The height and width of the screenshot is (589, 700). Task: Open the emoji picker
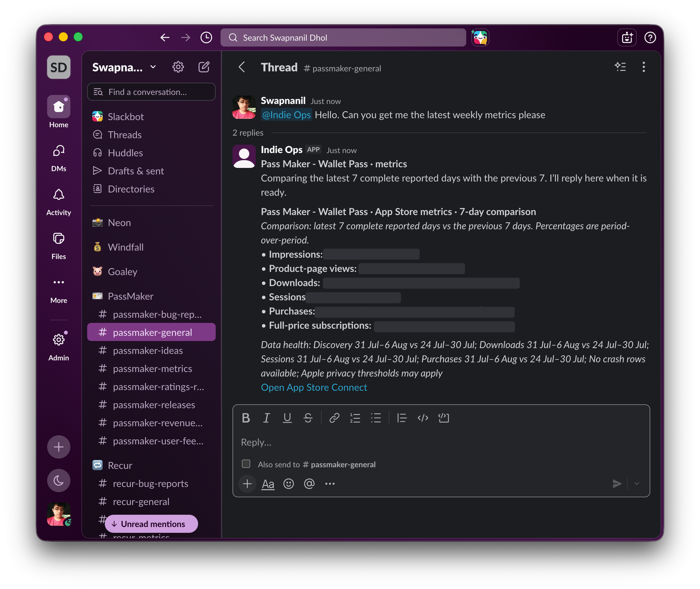(x=288, y=484)
